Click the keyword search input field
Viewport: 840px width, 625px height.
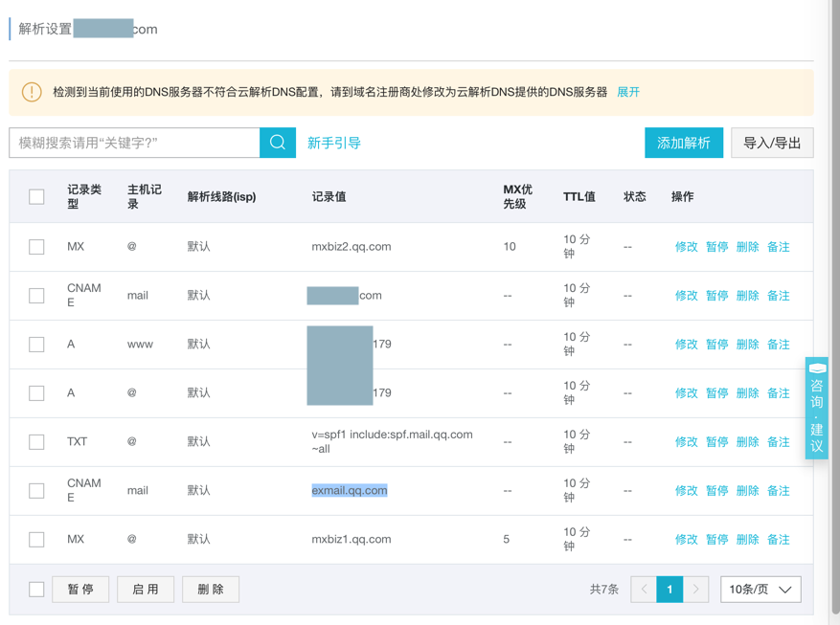[x=135, y=143]
